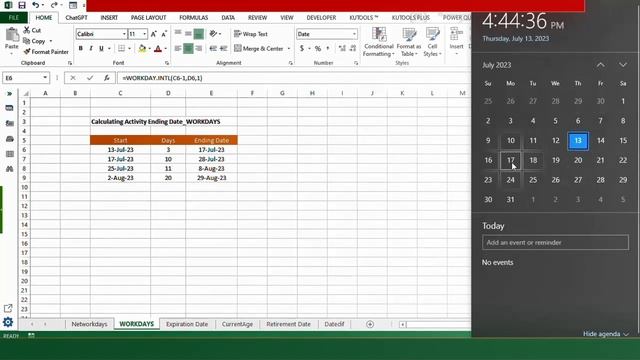Screen dimensions: 640x360
Task: Open Merge & Center dropdown arrow
Action: 289,49
